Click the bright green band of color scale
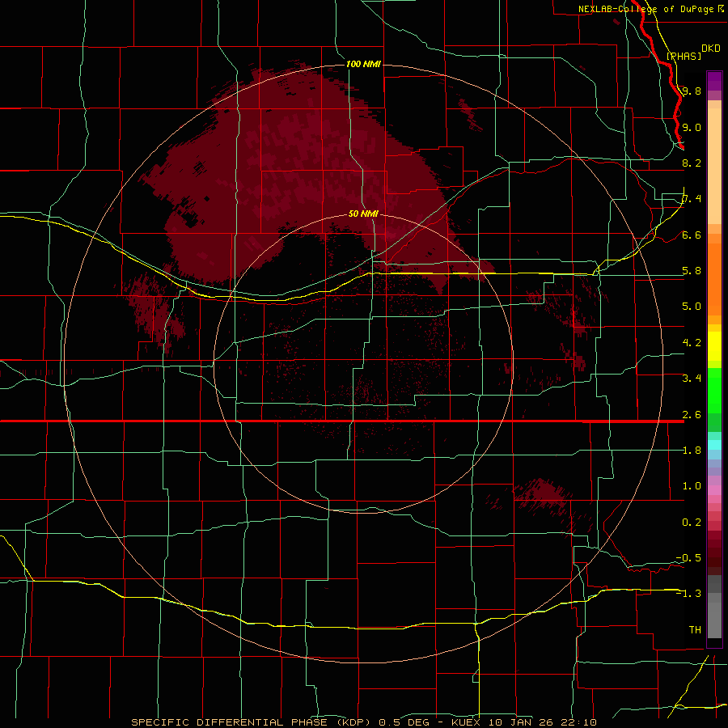This screenshot has height=728, width=728. point(714,391)
